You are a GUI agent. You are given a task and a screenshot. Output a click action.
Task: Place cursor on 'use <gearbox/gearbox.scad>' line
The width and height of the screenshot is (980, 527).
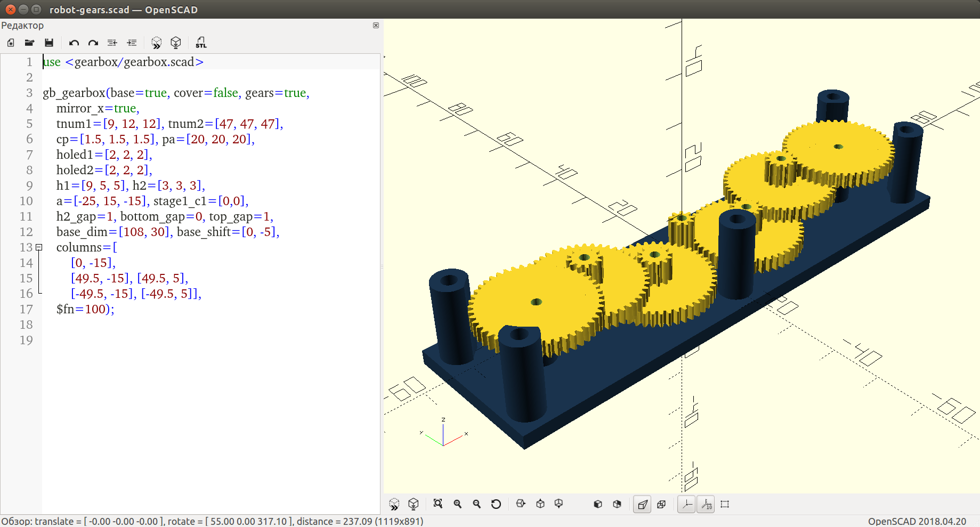click(x=123, y=62)
